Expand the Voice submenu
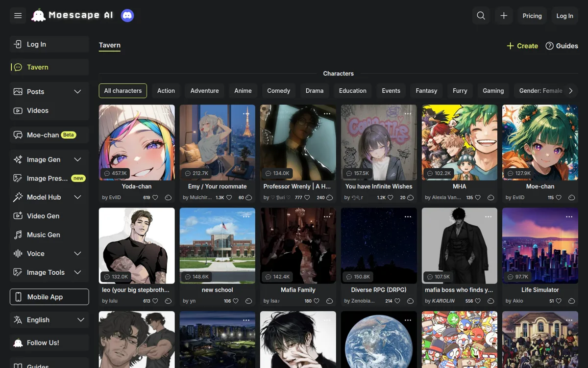The height and width of the screenshot is (368, 588). 77,254
